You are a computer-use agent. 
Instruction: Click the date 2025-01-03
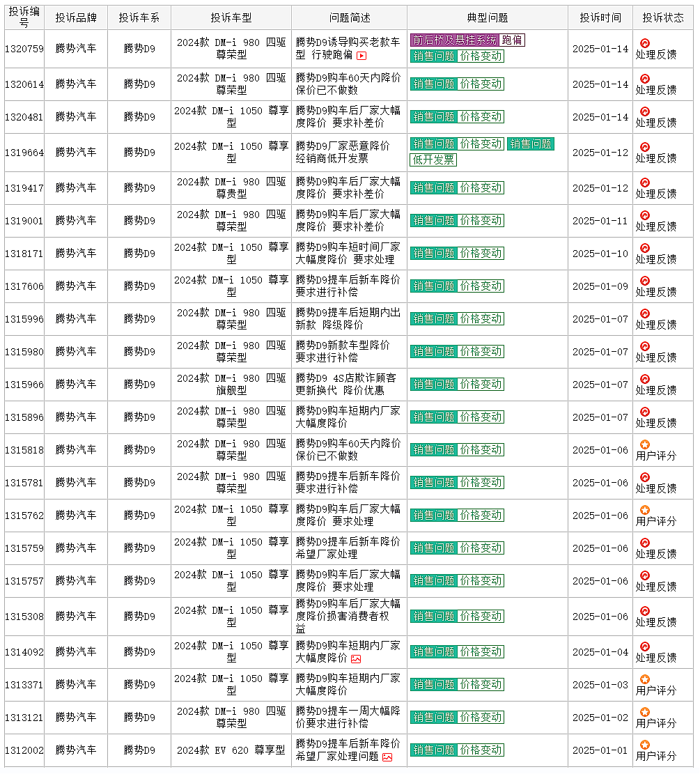click(x=600, y=685)
